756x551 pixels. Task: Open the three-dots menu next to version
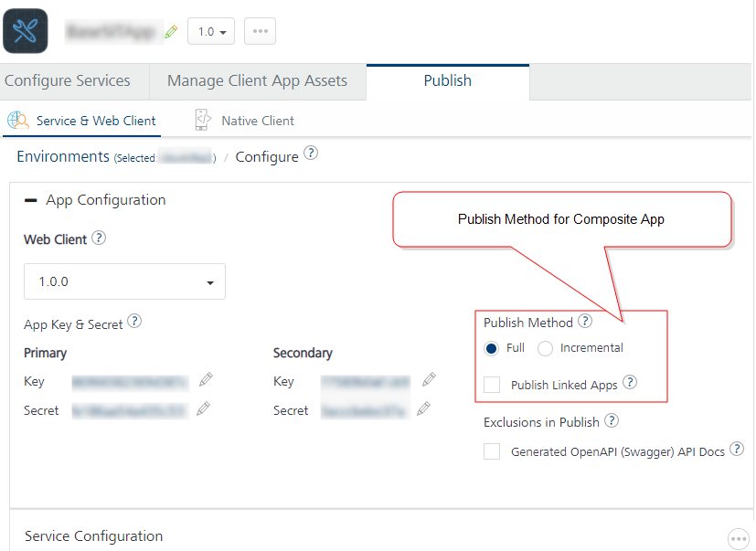tap(261, 31)
